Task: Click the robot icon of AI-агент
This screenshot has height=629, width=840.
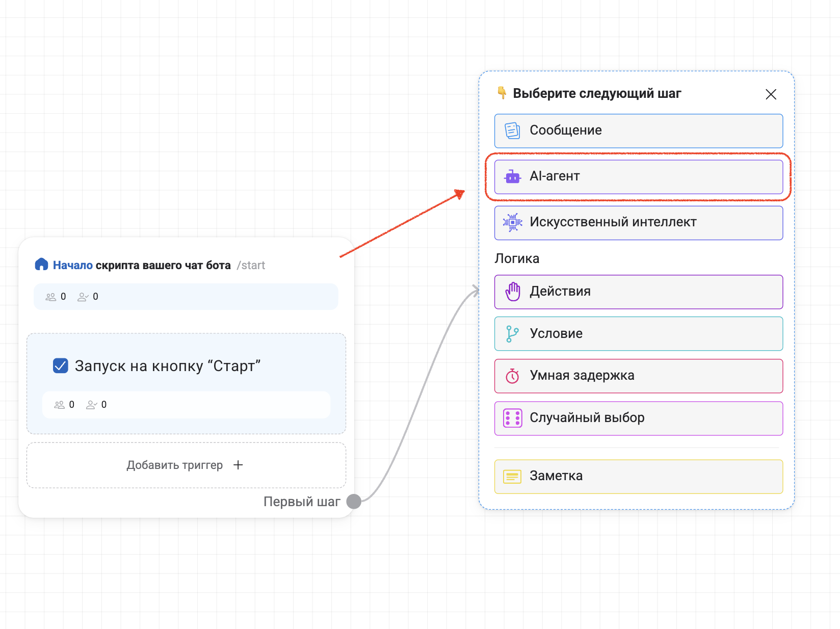Action: coord(512,177)
